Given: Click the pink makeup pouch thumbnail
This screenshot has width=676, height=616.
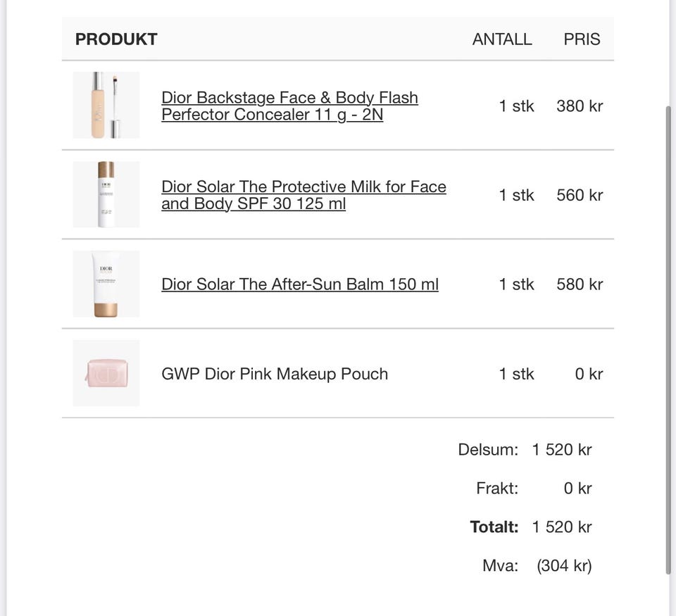Looking at the screenshot, I should 106,373.
